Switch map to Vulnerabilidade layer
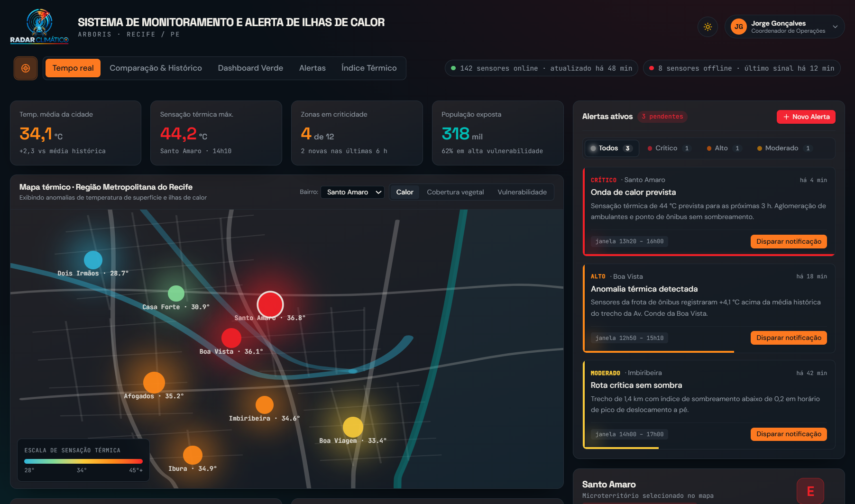Viewport: 855px width, 504px height. (522, 192)
